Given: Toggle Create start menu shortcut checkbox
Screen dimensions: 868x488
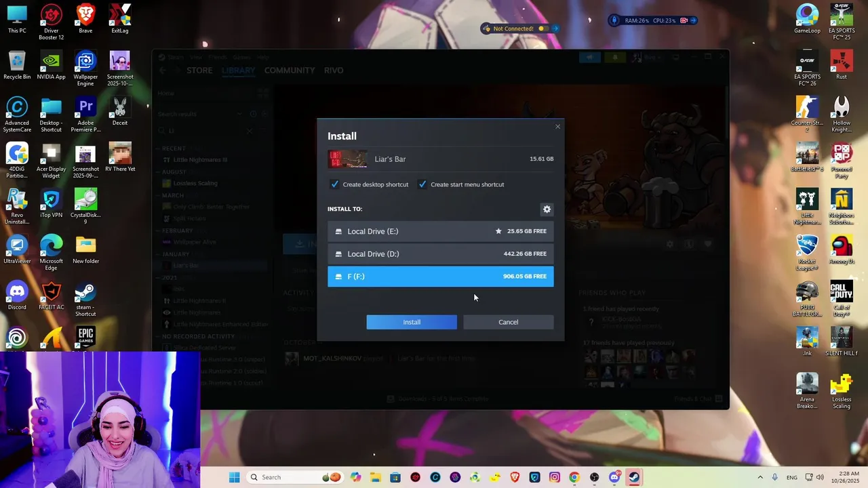Looking at the screenshot, I should (422, 184).
